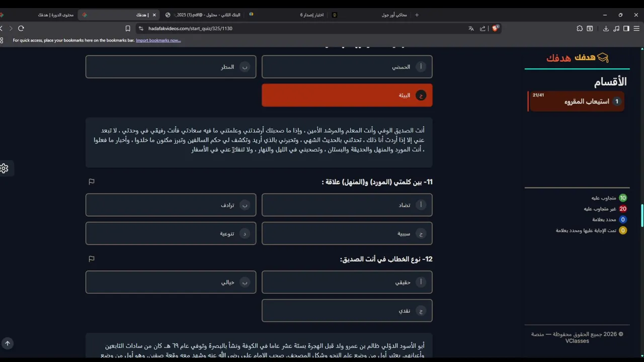The image size is (644, 362).
Task: Choose تنوعية for question 11
Action: pos(171,233)
